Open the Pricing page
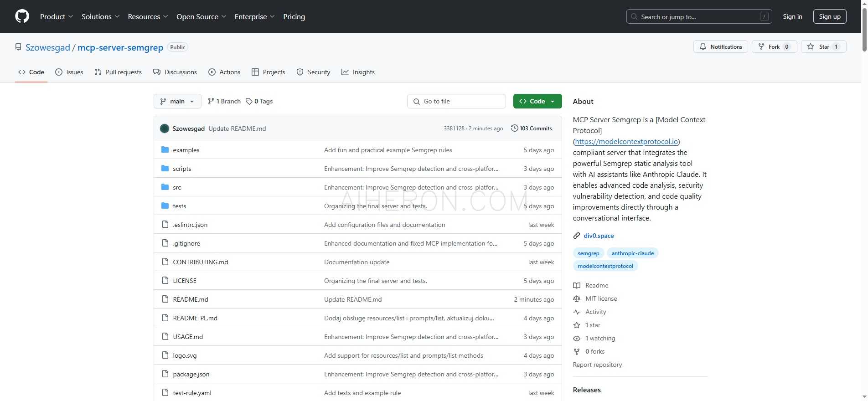This screenshot has width=868, height=401. click(294, 16)
